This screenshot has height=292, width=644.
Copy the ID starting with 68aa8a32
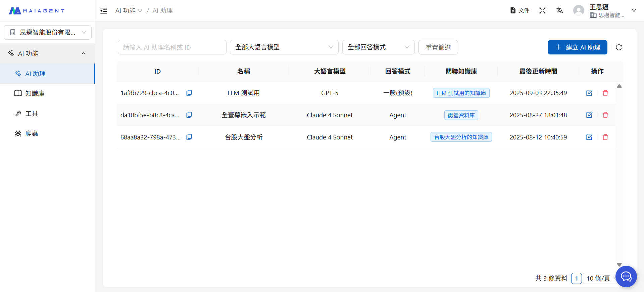point(189,137)
